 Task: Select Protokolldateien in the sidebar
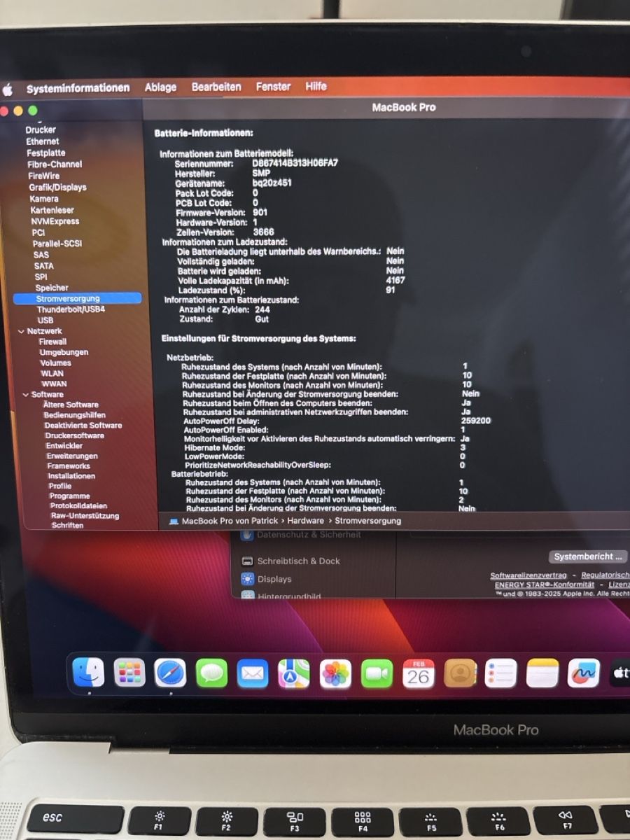click(x=79, y=505)
